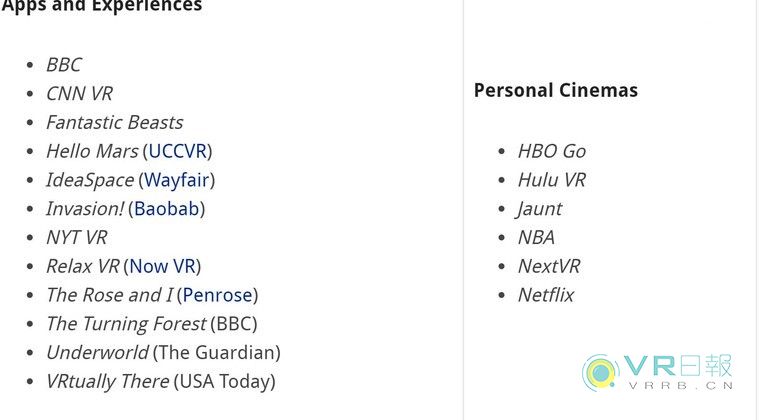Click the Hulu VR list item
Screen dimensions: 760x420
click(552, 180)
